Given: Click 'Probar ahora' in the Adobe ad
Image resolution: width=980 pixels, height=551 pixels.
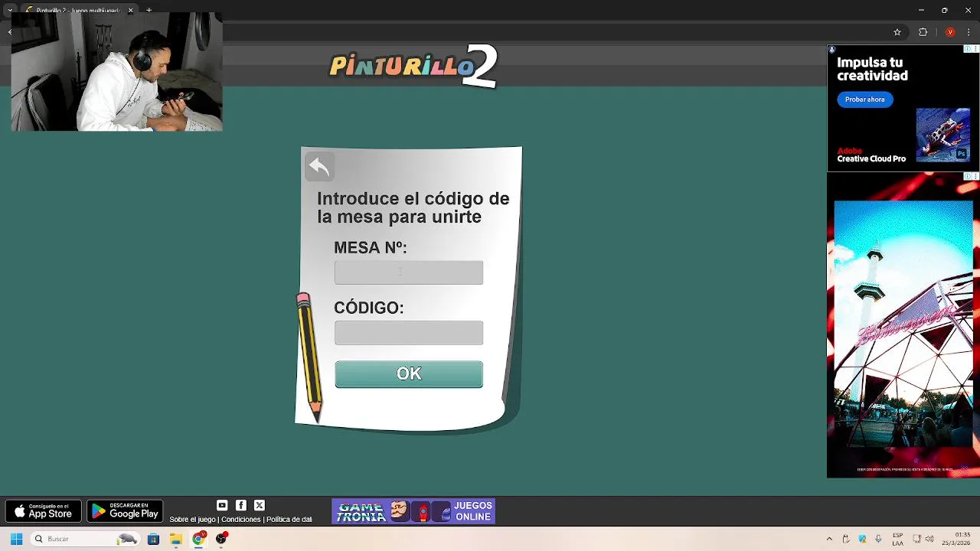Looking at the screenshot, I should pos(865,99).
